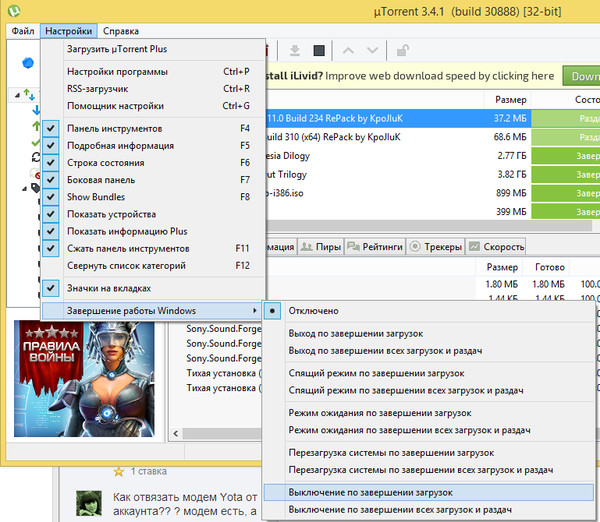Screen dimensions: 600x522
Task: Switch to the Пиры tab
Action: pos(320,247)
